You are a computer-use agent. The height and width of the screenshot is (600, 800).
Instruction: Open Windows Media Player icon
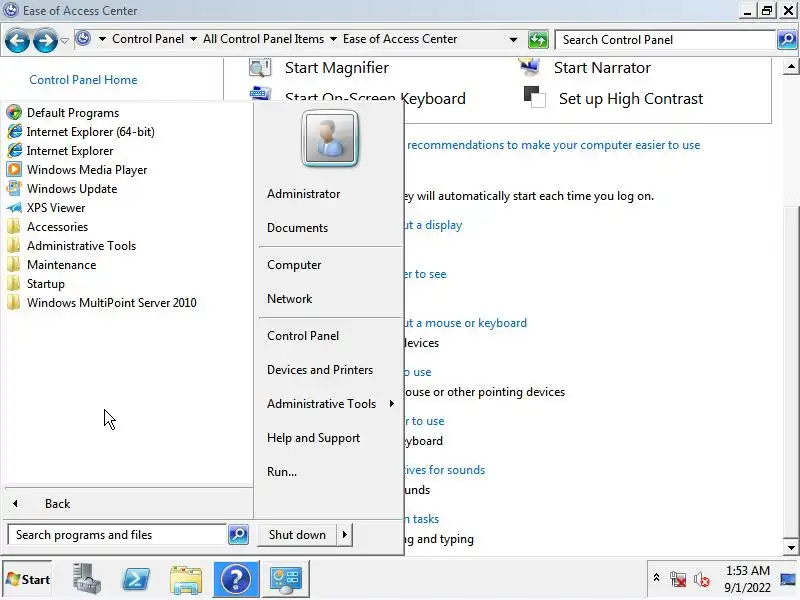click(14, 169)
